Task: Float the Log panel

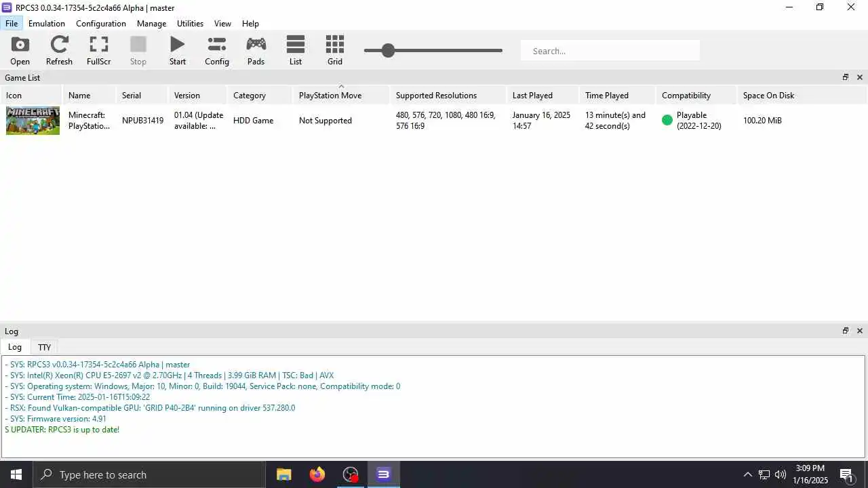Action: 846,331
